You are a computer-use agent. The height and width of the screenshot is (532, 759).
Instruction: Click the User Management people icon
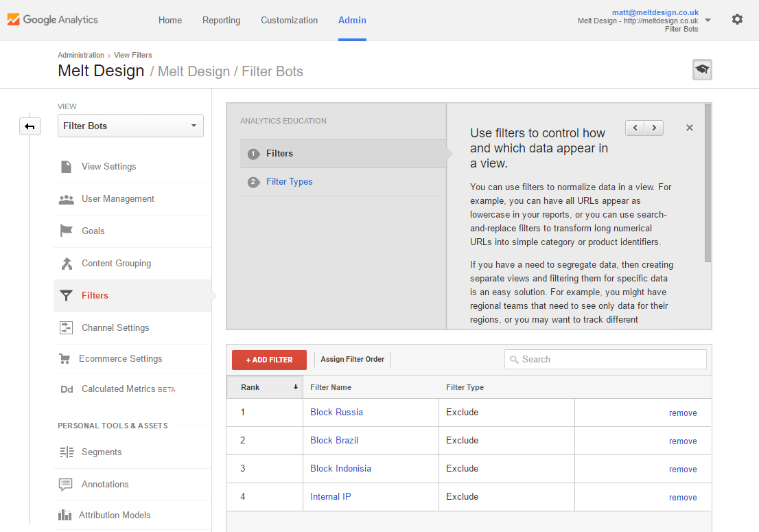[66, 199]
